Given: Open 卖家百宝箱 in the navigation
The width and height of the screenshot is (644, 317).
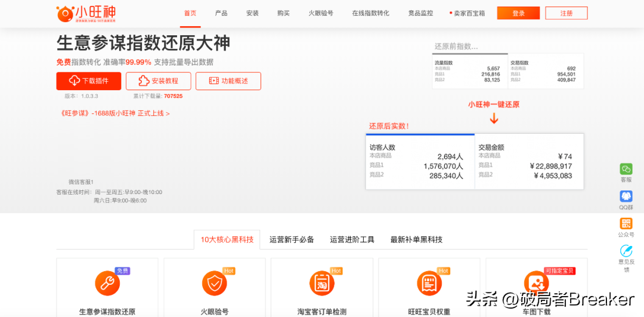Looking at the screenshot, I should click(x=469, y=13).
